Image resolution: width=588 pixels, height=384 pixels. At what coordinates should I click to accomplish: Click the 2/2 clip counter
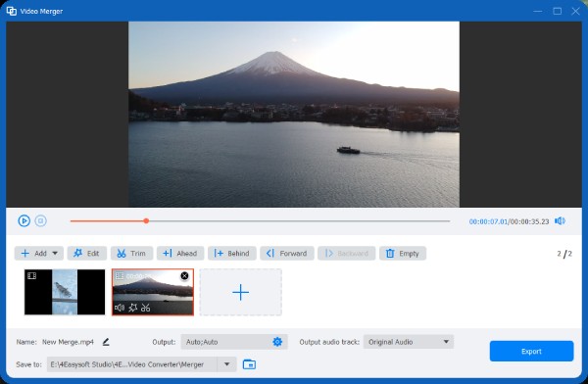pyautogui.click(x=564, y=254)
